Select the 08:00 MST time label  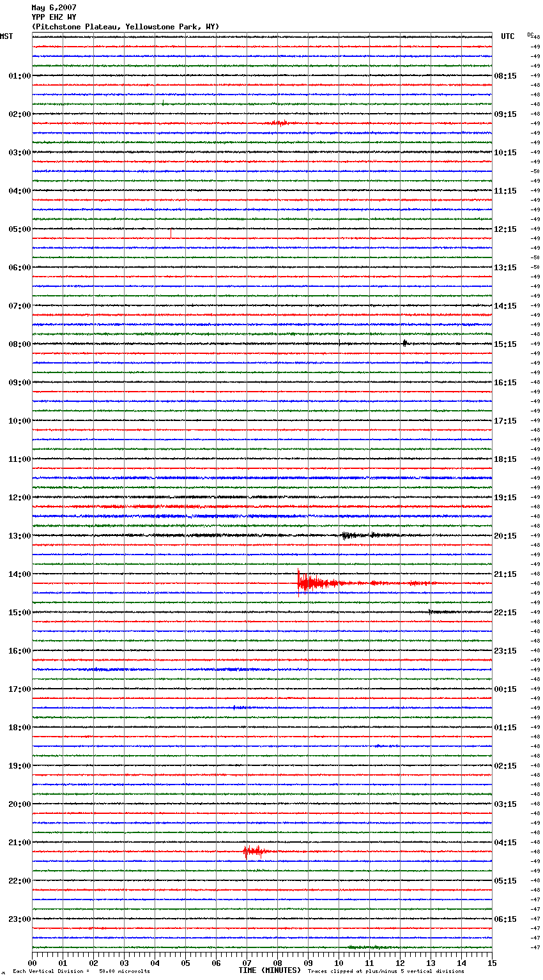tap(20, 344)
